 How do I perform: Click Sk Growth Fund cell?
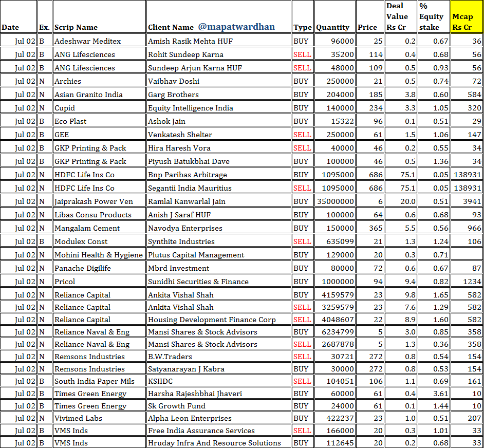[219, 406]
